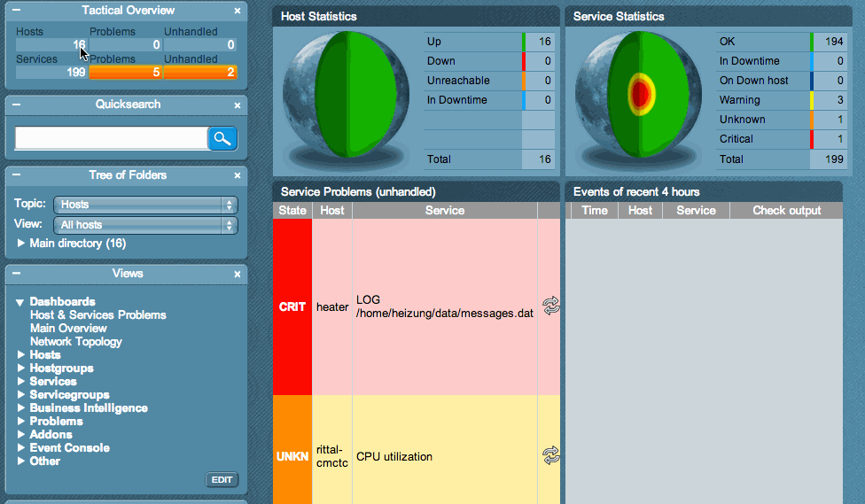The height and width of the screenshot is (504, 865).
Task: Click the EDIT button in Views
Action: [222, 480]
